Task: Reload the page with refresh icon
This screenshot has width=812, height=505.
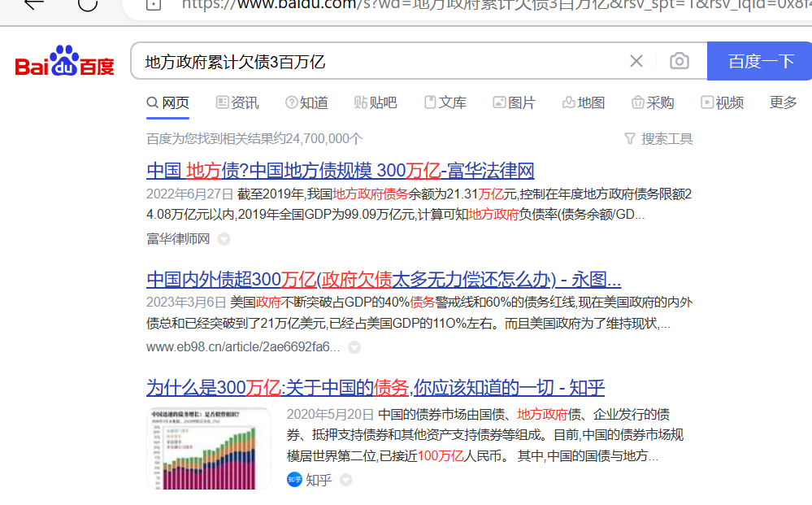Action: click(87, 4)
